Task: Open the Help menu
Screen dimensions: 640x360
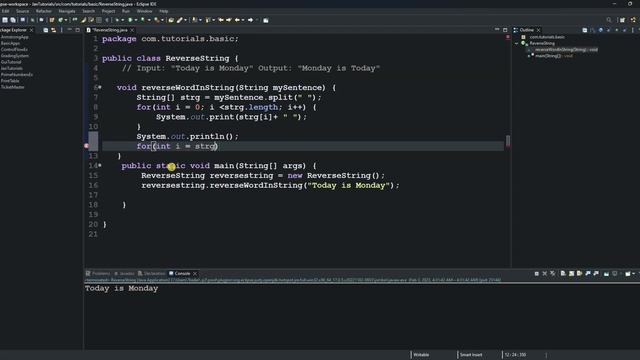Action: [164, 11]
